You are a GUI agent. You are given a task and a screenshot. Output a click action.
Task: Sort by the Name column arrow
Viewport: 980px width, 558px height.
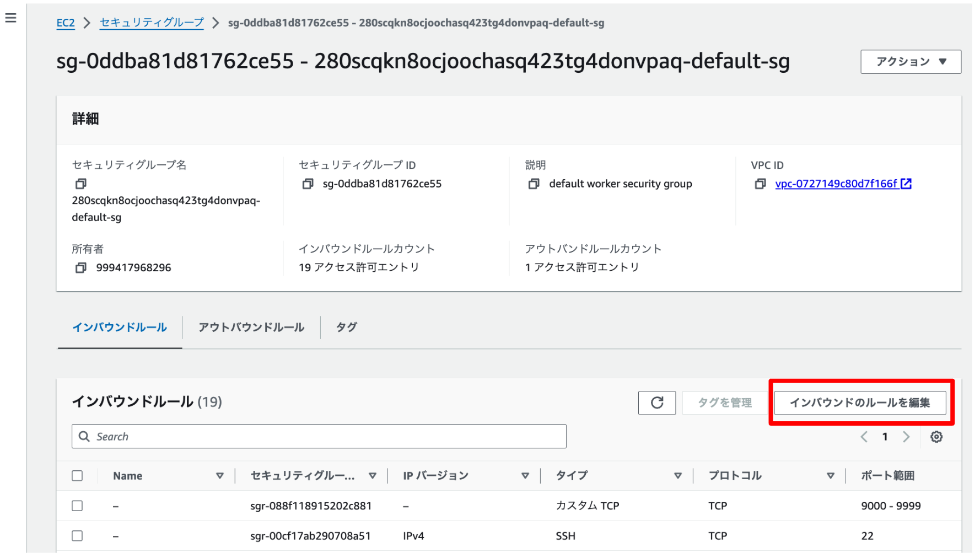220,476
